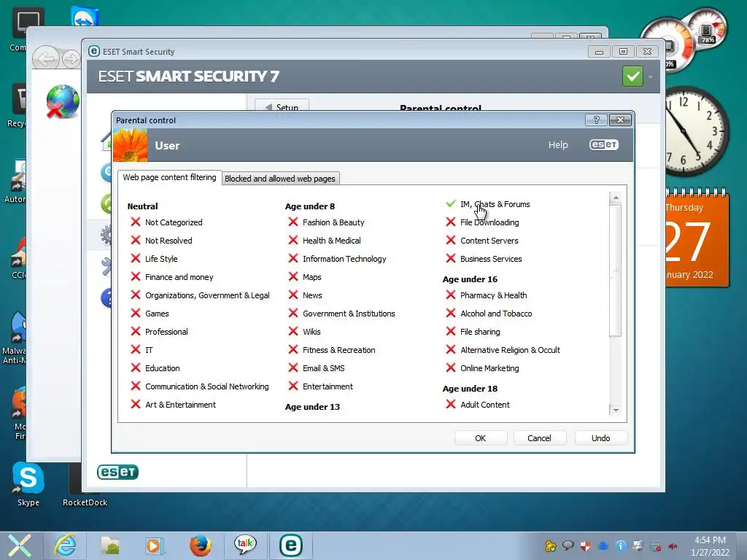
Task: Click the category list scroll down arrow
Action: (x=616, y=410)
